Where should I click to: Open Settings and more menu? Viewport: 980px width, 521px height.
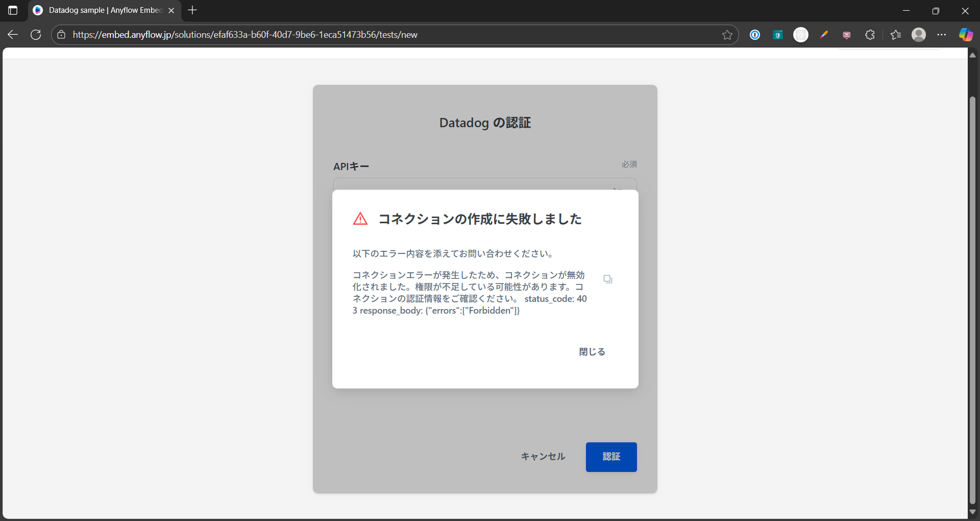point(942,35)
